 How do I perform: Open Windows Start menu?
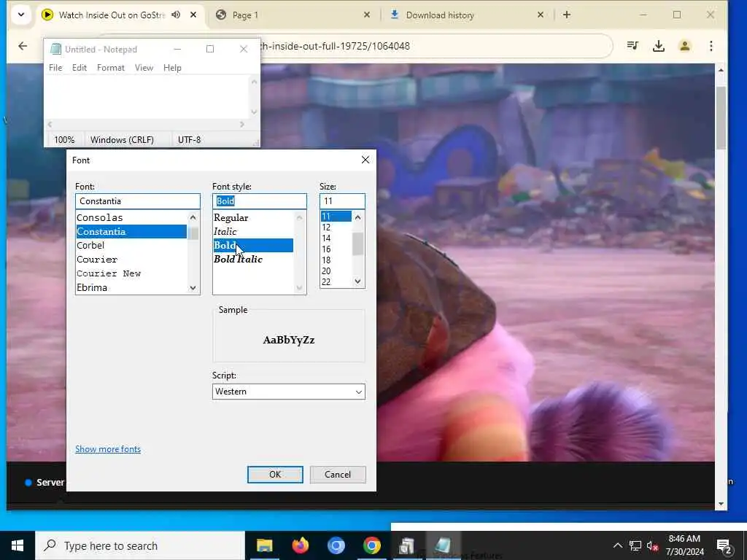coord(18,545)
